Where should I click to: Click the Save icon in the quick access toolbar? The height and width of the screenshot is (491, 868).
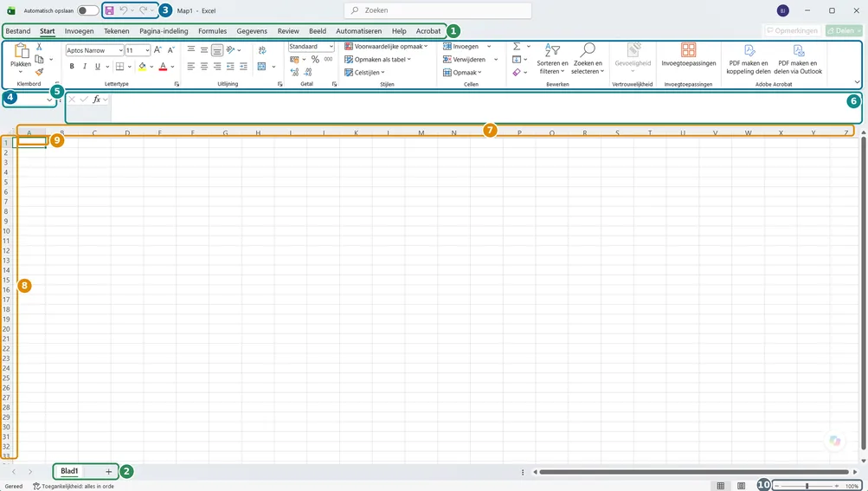110,10
